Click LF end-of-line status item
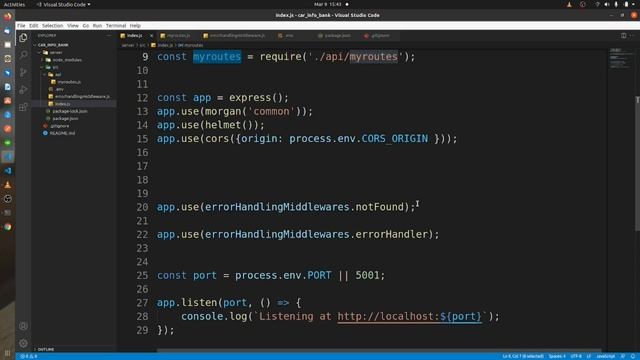This screenshot has height=360, width=640. (589, 356)
